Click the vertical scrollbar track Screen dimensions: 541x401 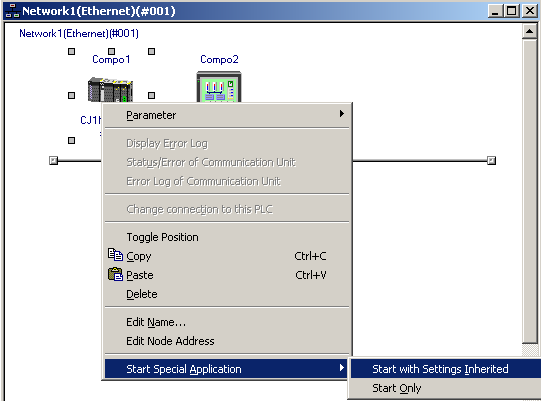(x=529, y=192)
